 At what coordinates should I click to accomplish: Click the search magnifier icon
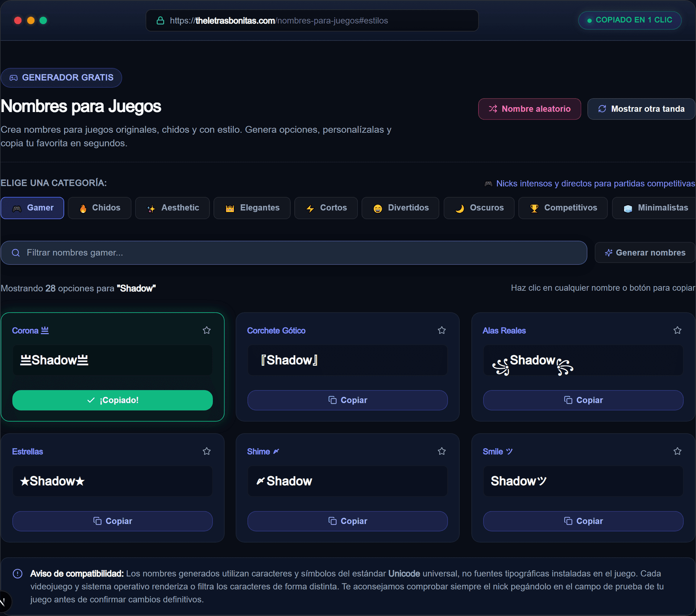(x=16, y=253)
